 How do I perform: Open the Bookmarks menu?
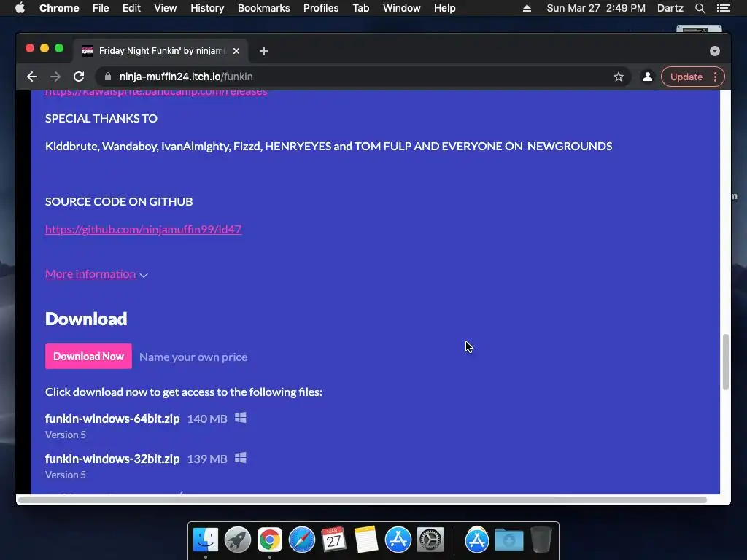point(264,8)
